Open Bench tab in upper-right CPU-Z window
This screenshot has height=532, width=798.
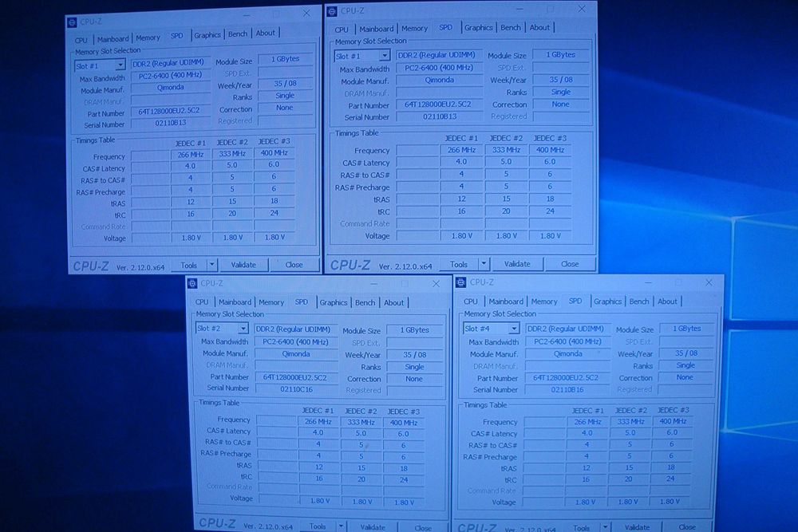coord(511,27)
